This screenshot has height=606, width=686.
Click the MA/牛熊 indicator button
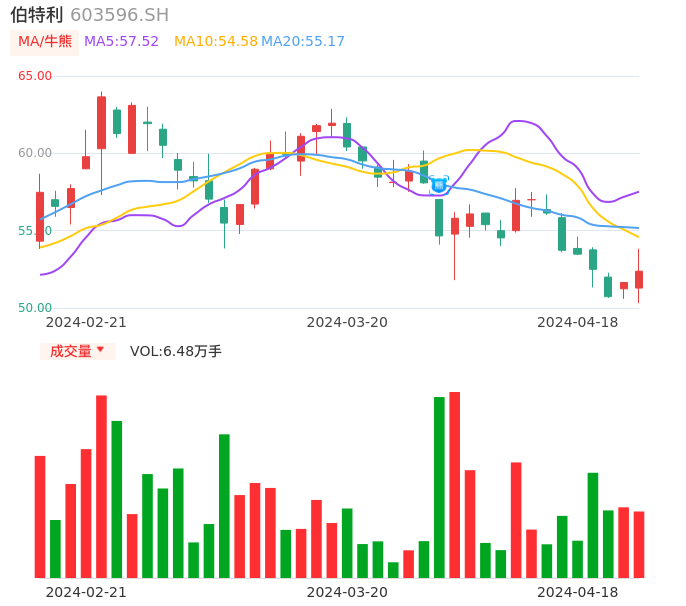click(45, 42)
